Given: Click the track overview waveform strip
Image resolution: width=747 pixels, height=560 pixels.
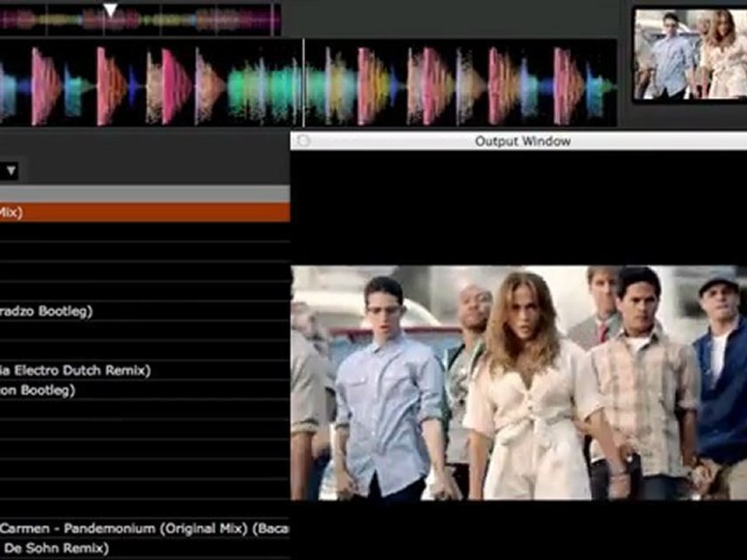Looking at the screenshot, I should coord(140,20).
